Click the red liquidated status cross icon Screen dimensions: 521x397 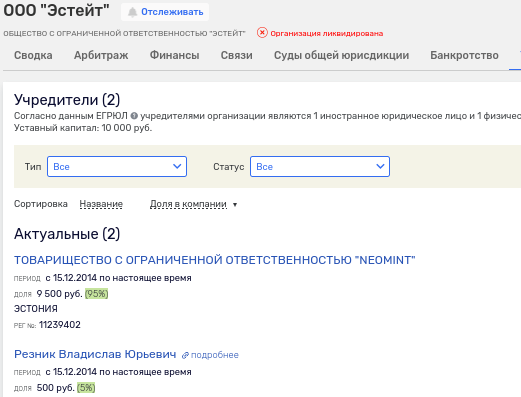[262, 33]
